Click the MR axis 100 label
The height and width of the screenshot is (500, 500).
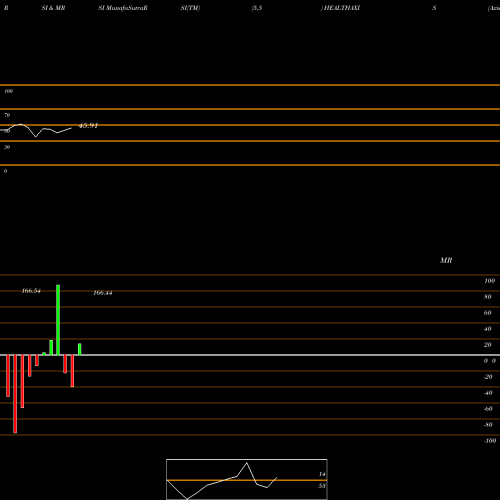pyautogui.click(x=489, y=281)
